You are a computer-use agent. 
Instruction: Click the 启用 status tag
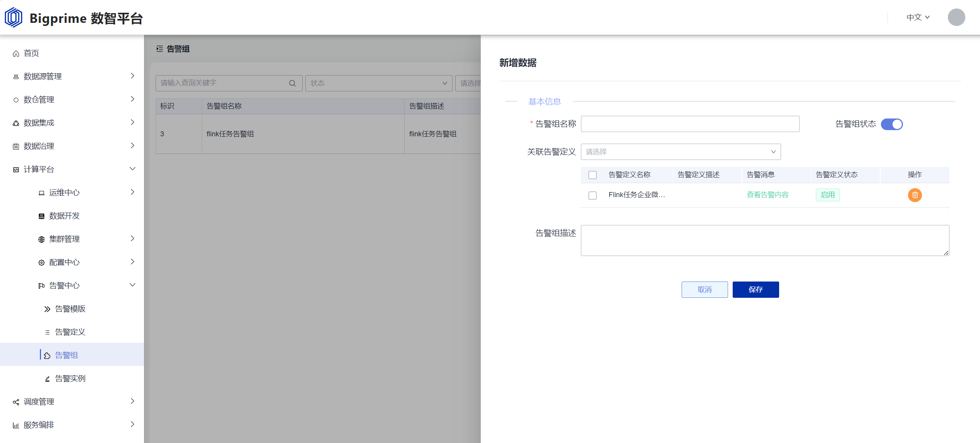pyautogui.click(x=828, y=195)
